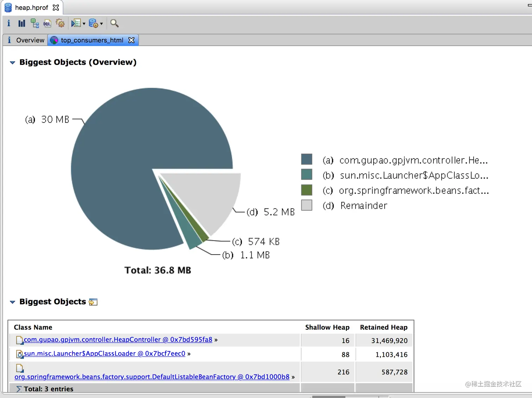The width and height of the screenshot is (532, 398).
Task: Open the heap dump overview info icon
Action: [x=9, y=23]
